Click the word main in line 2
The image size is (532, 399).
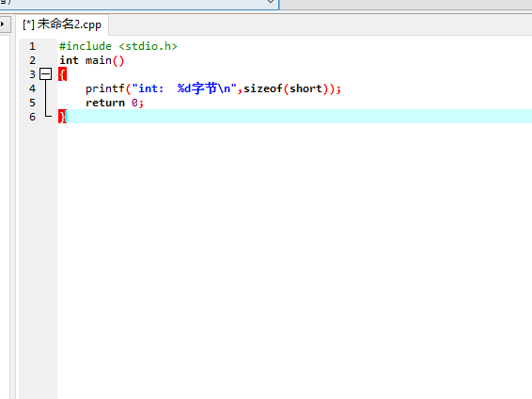pos(99,60)
